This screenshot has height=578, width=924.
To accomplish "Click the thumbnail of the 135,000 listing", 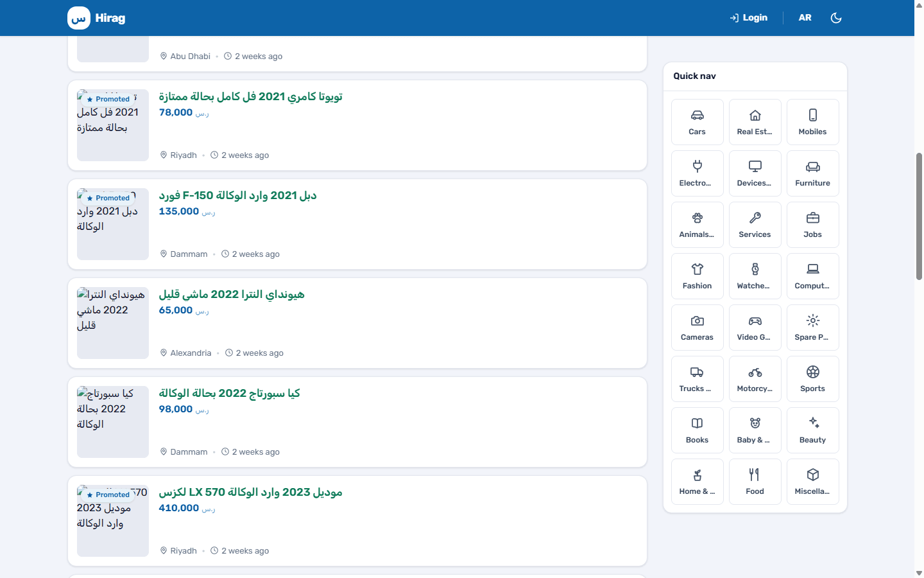I will [113, 224].
